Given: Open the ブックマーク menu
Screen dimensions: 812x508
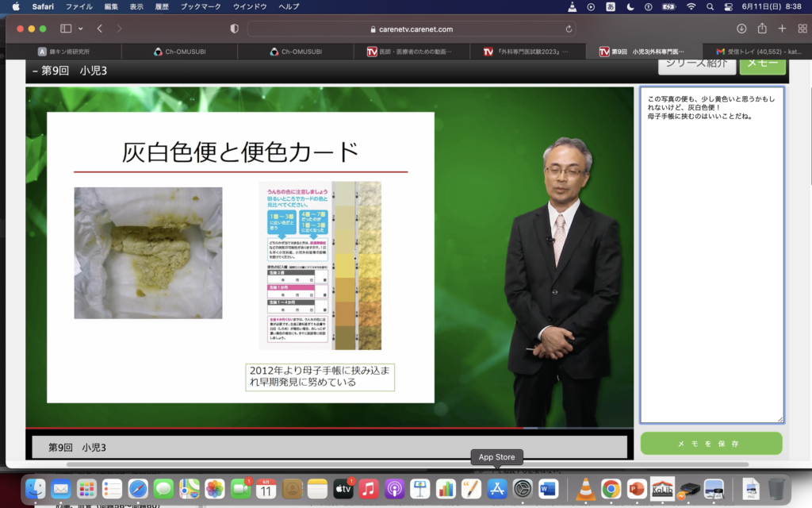Looking at the screenshot, I should coord(201,6).
